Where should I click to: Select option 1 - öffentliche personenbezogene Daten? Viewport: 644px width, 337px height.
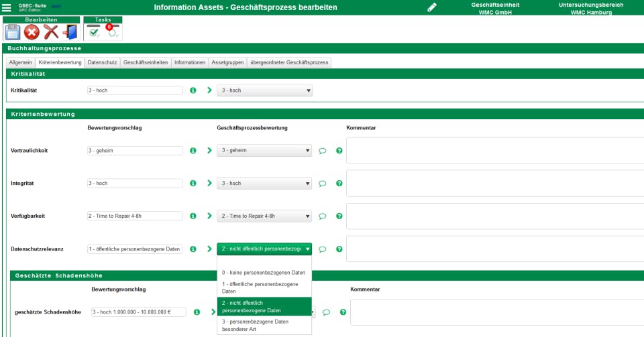click(x=264, y=288)
